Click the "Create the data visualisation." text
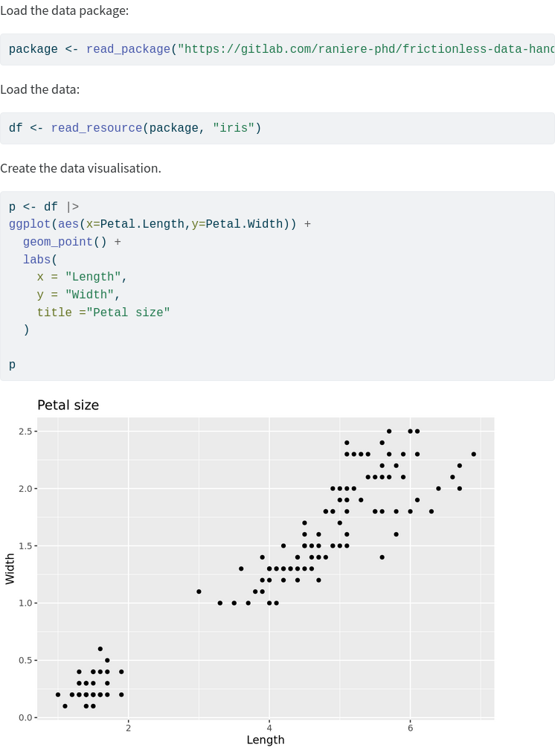 (x=80, y=168)
